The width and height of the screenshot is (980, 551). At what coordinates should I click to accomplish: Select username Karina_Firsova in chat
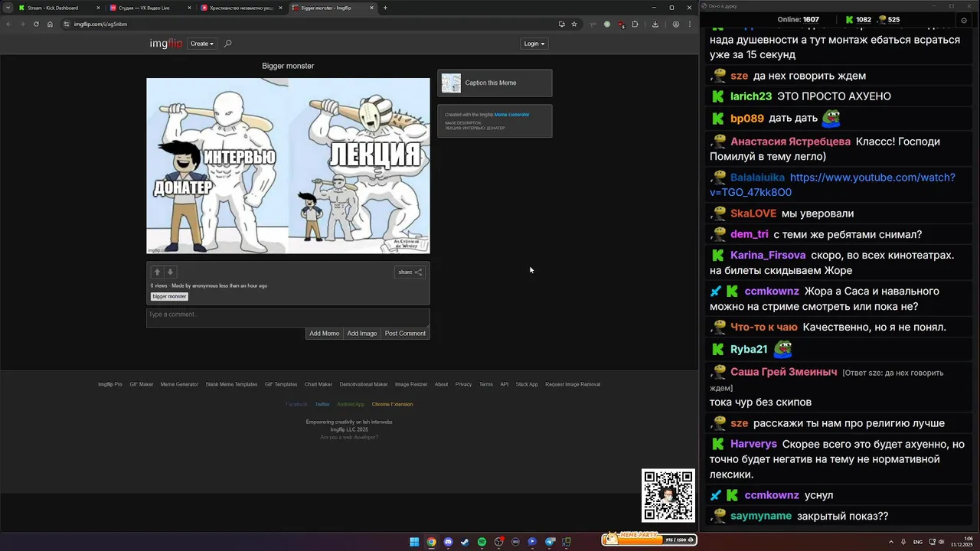[768, 255]
